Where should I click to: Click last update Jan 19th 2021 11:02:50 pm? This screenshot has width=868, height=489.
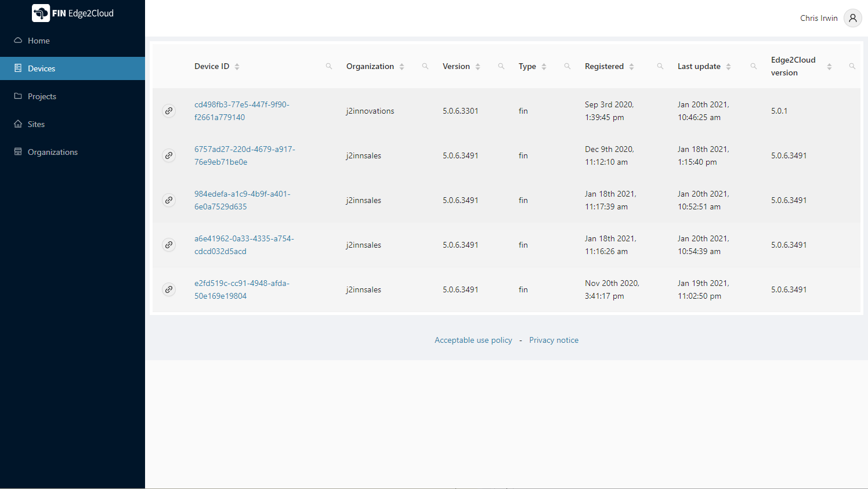click(x=703, y=289)
